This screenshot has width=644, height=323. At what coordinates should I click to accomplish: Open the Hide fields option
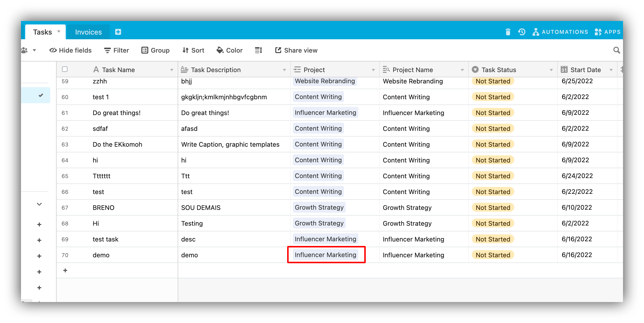[x=70, y=50]
